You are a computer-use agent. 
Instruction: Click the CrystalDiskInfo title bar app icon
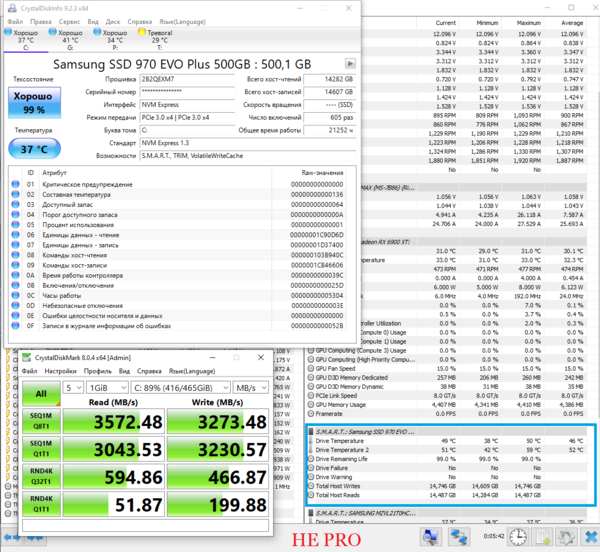(x=12, y=8)
